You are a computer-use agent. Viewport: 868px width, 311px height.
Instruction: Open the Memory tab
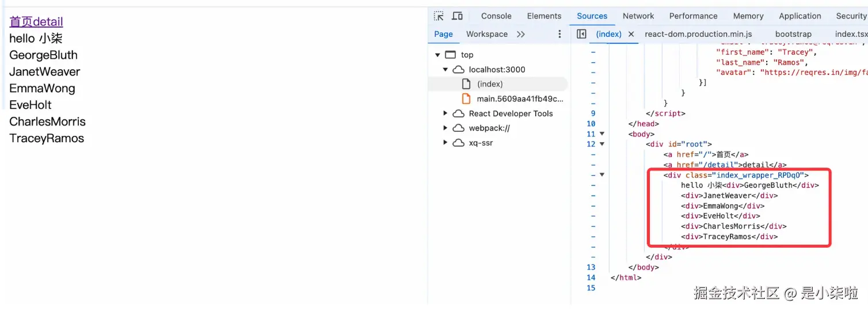tap(748, 16)
